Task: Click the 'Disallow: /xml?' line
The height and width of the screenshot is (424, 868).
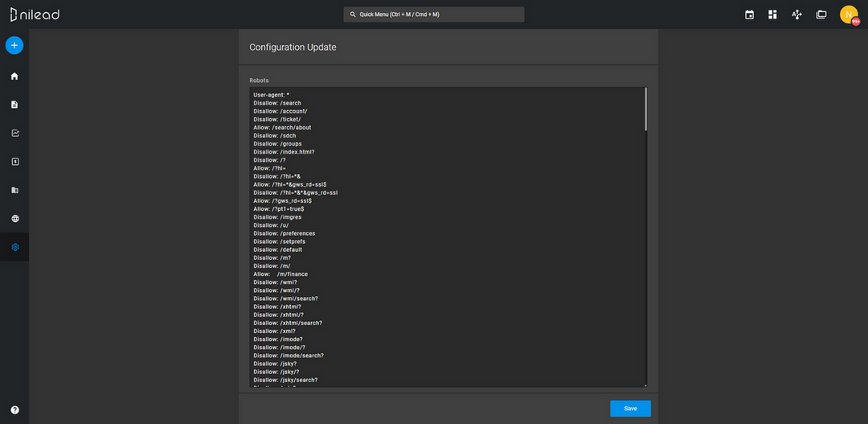Action: (x=275, y=331)
